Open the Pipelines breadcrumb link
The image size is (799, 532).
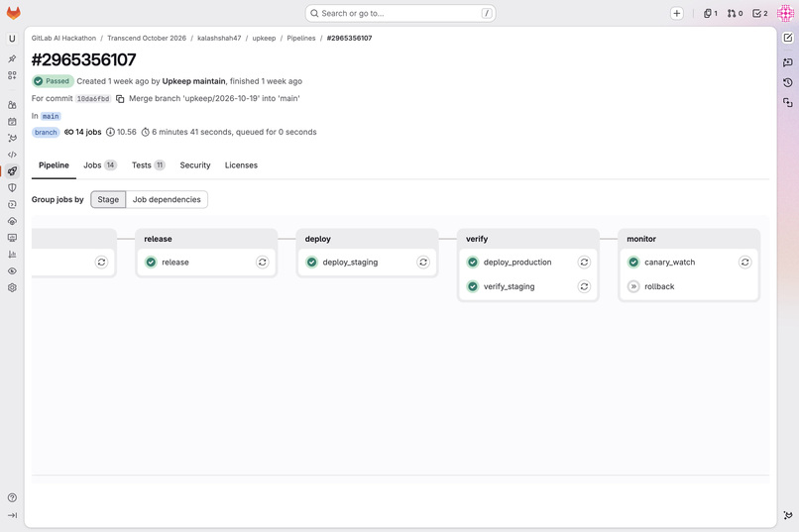(x=301, y=39)
